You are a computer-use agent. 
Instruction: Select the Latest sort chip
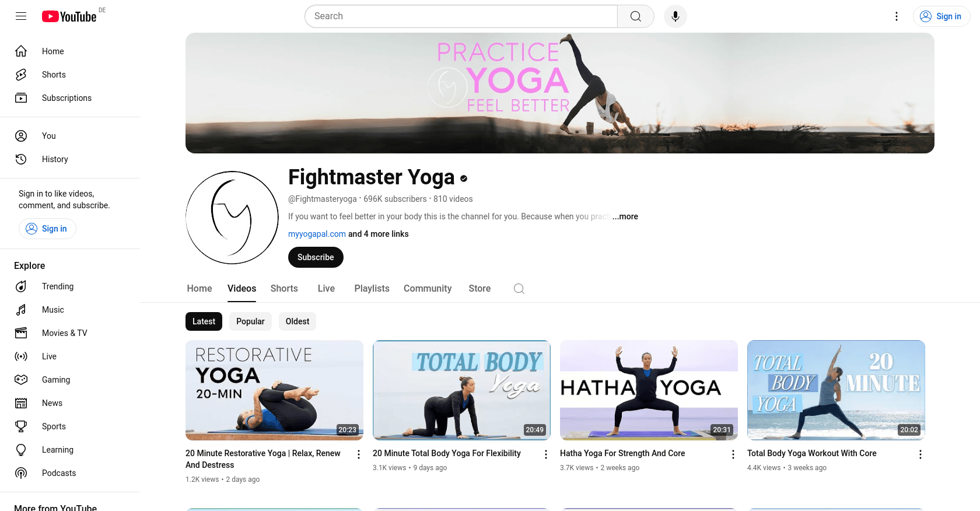click(x=204, y=321)
